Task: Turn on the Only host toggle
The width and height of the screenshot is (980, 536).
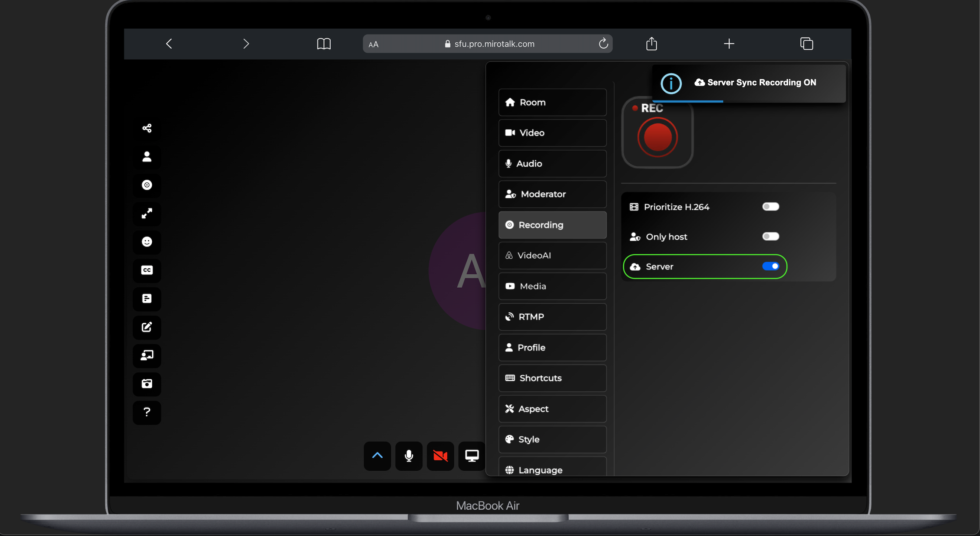Action: point(770,236)
